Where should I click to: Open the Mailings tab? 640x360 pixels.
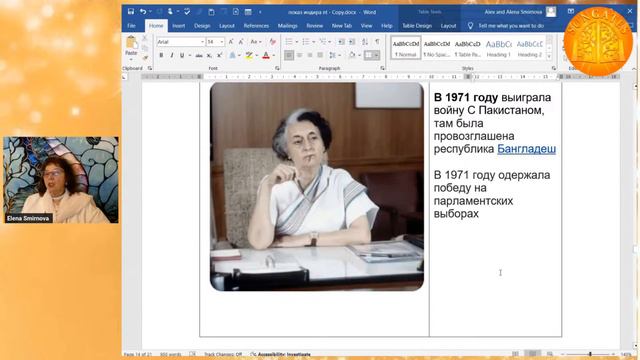(287, 26)
